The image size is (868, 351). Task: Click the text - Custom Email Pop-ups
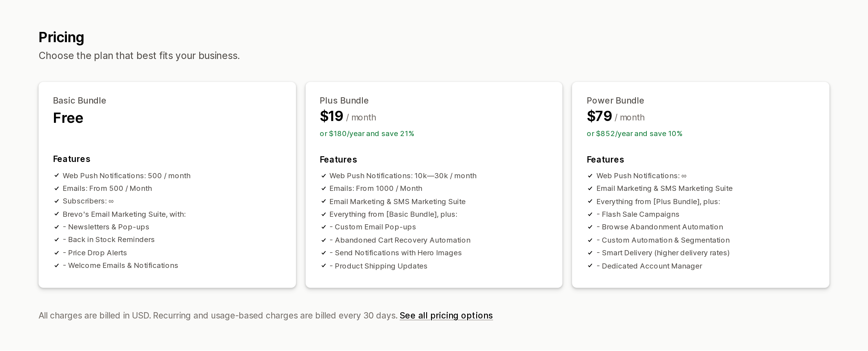click(x=373, y=227)
